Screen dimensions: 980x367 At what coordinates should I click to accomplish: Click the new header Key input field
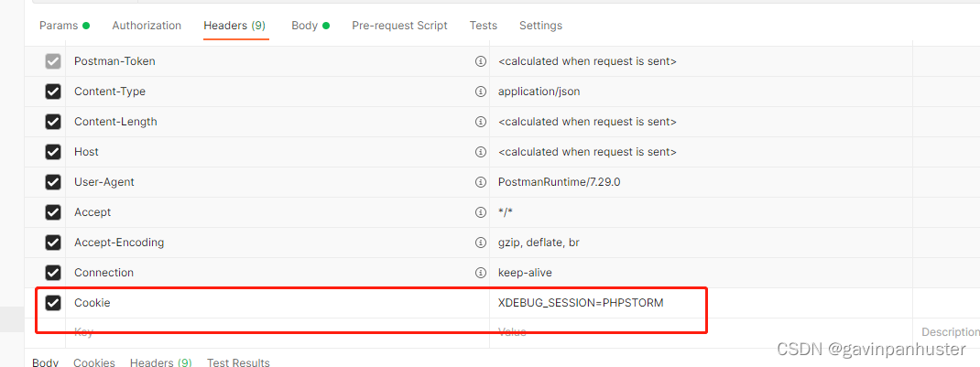coord(278,332)
